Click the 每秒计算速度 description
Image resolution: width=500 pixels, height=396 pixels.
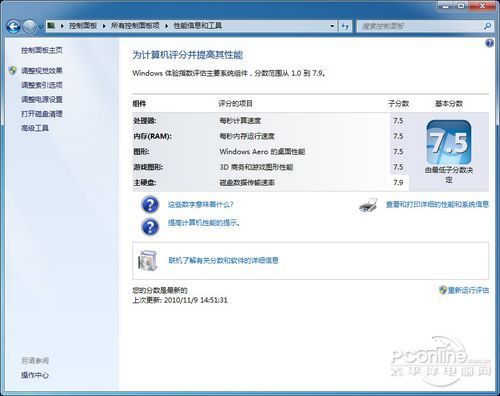(x=240, y=121)
